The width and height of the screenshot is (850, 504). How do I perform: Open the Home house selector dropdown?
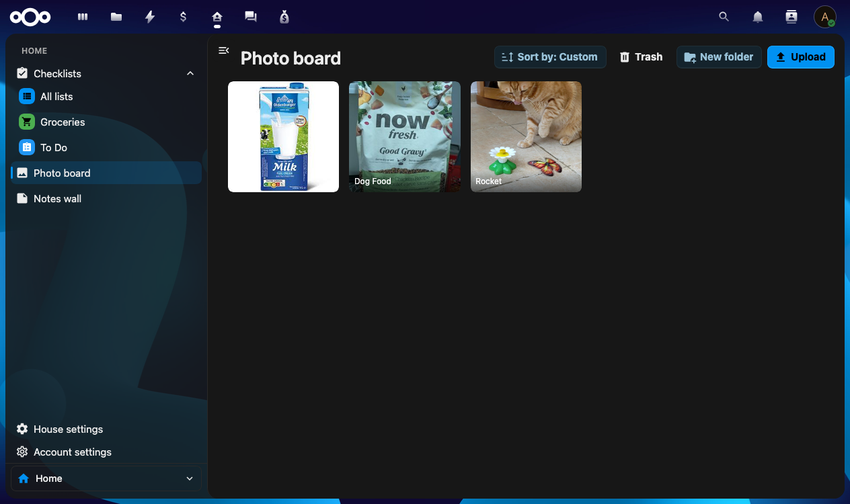106,478
